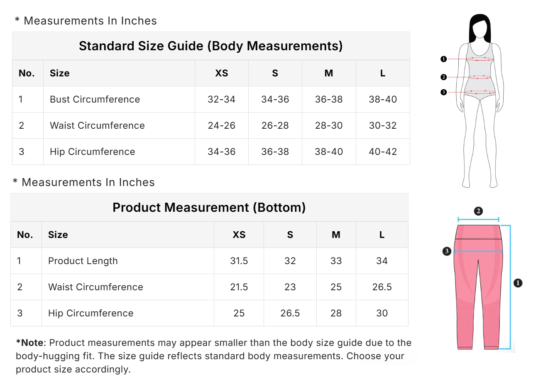Screen dimensions: 548x392
Task: Click the 40-42 hip value for L
Action: point(382,152)
